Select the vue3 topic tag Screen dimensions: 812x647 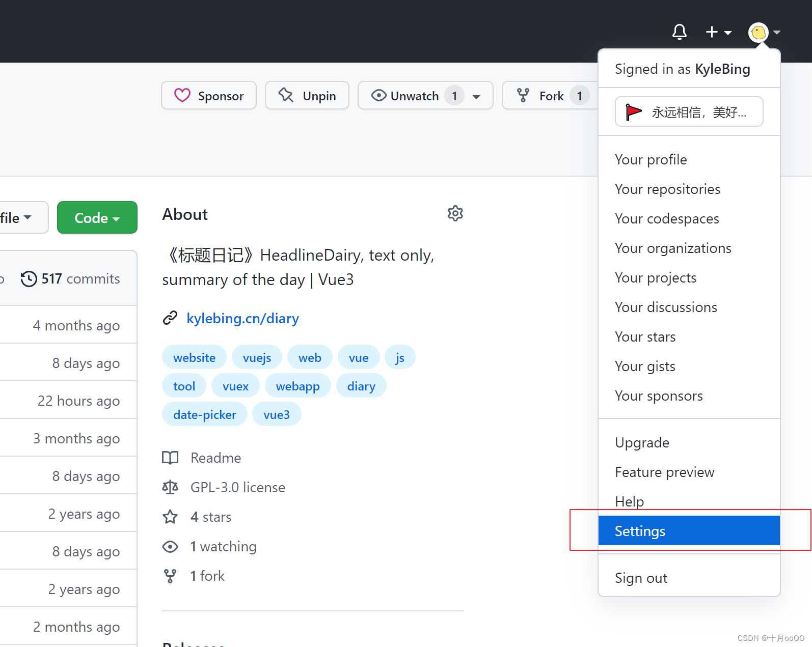click(277, 414)
